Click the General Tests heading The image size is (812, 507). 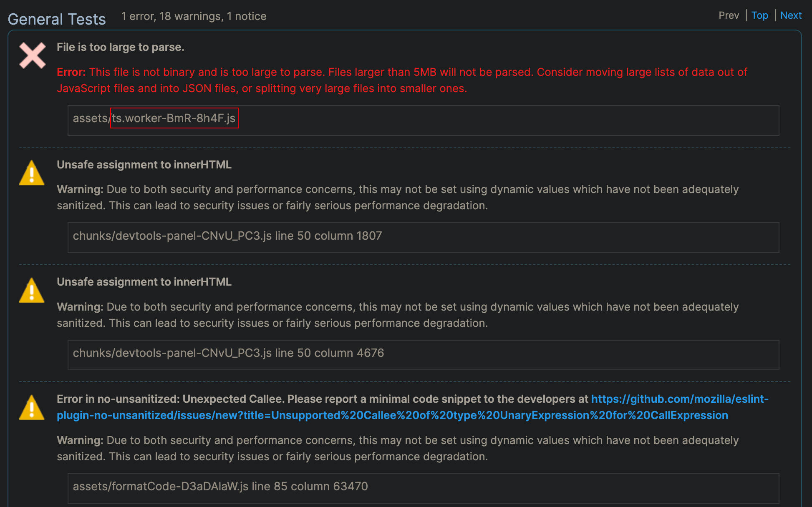57,19
